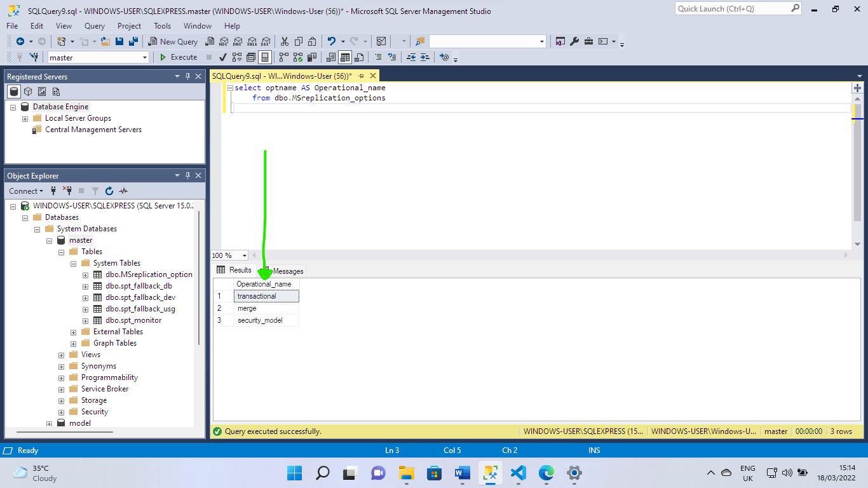Select the dbo.spt_fallback_db table

(x=139, y=286)
